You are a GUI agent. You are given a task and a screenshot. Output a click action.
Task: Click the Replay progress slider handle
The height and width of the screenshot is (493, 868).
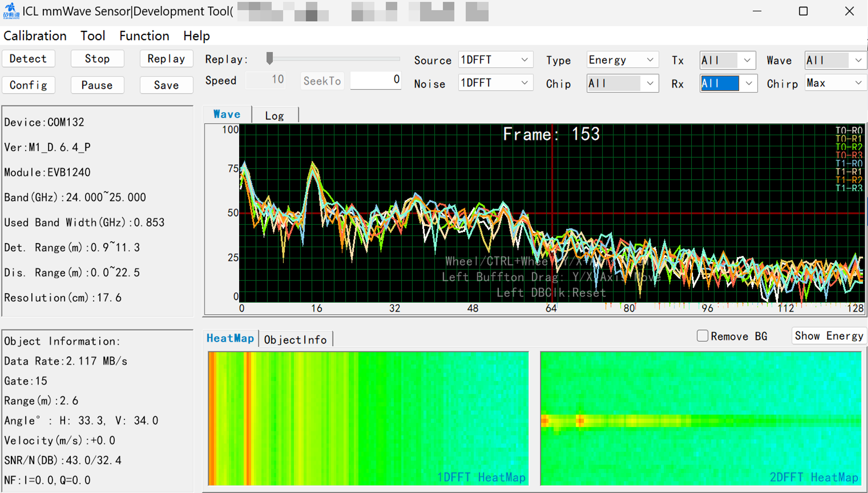(x=270, y=58)
